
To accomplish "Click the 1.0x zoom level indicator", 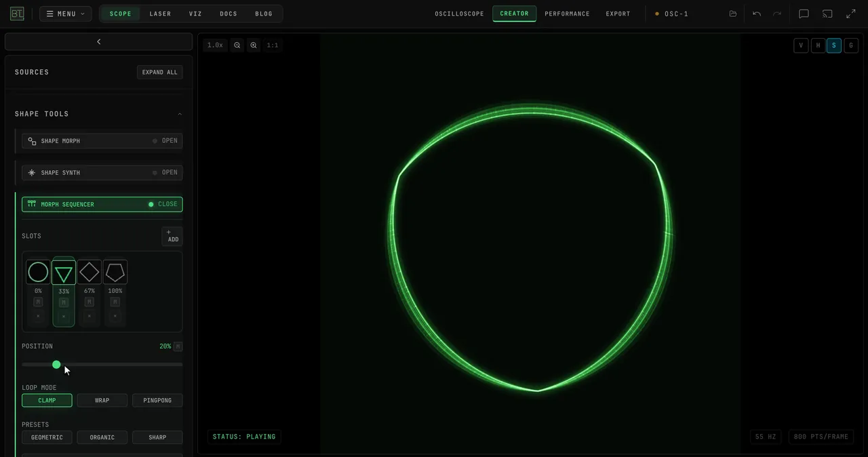I will [215, 45].
